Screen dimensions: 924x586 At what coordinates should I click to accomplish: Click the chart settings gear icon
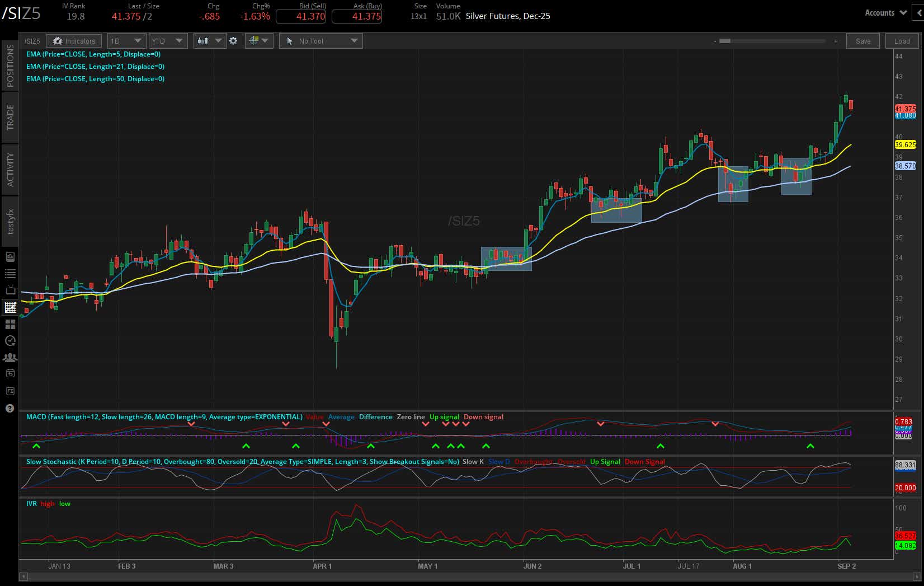coord(233,40)
